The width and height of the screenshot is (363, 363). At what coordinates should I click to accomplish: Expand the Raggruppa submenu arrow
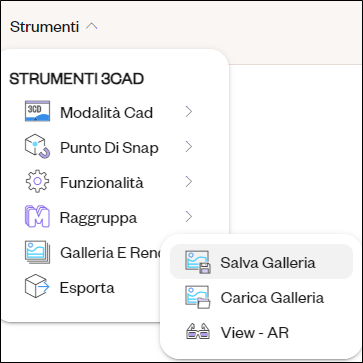point(189,217)
